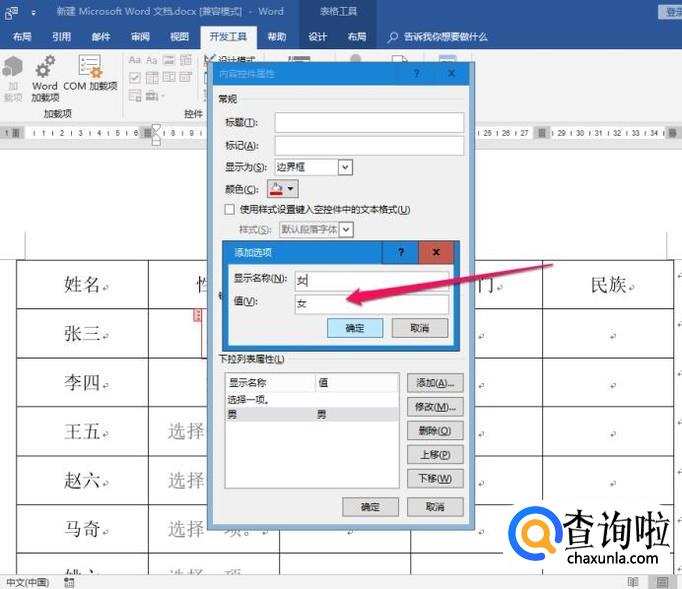The height and width of the screenshot is (589, 682).
Task: Click the content control handle in 张三 row
Action: (197, 315)
